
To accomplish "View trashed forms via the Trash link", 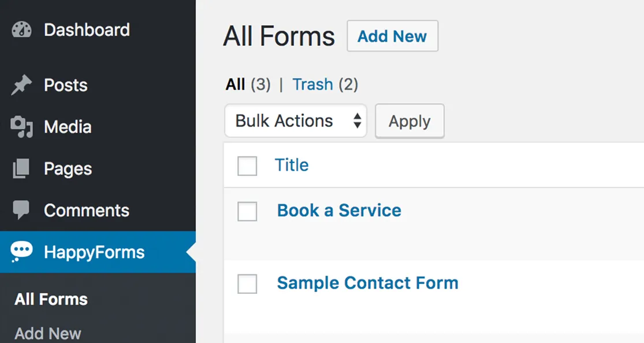I will pos(312,84).
